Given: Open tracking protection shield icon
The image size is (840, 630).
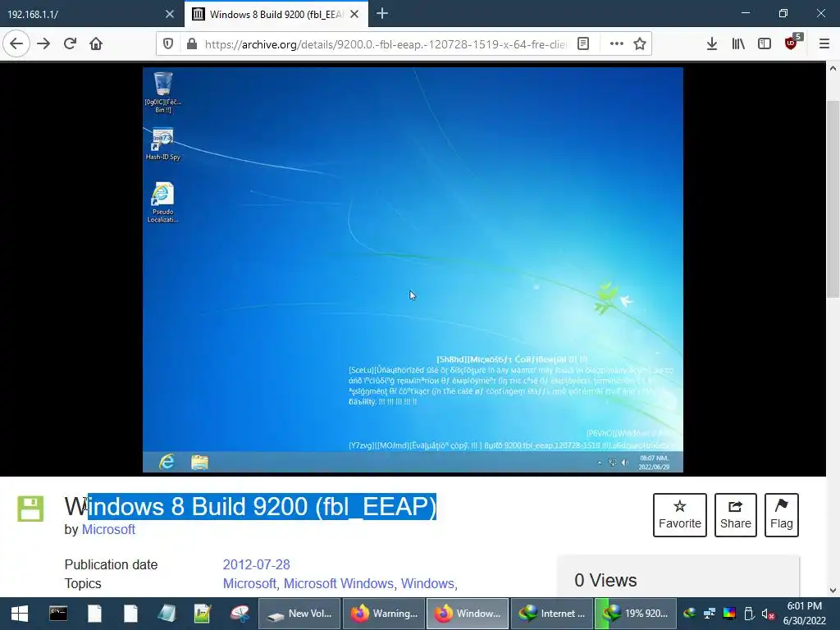Looking at the screenshot, I should click(168, 44).
